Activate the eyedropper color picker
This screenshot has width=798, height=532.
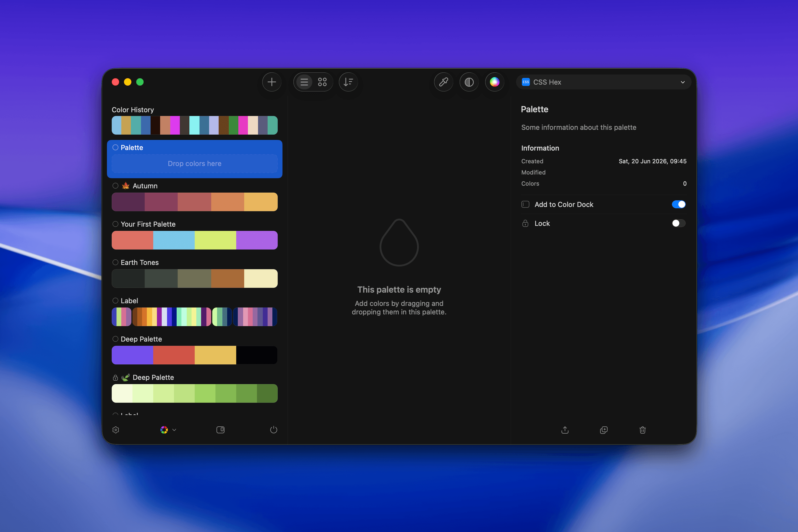(443, 82)
